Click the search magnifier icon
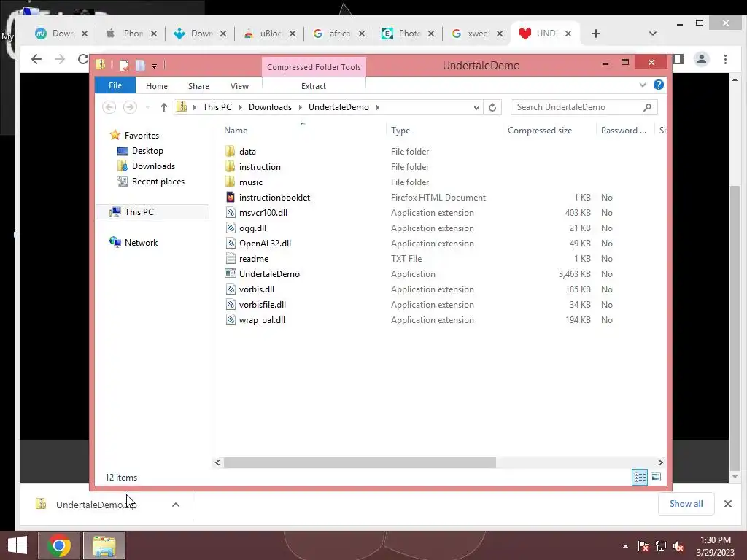The image size is (747, 560). (x=647, y=107)
